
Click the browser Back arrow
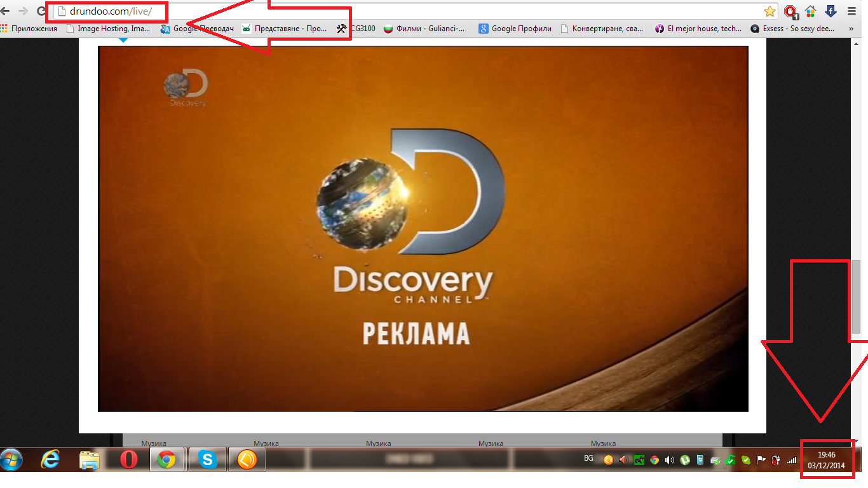tap(5, 11)
